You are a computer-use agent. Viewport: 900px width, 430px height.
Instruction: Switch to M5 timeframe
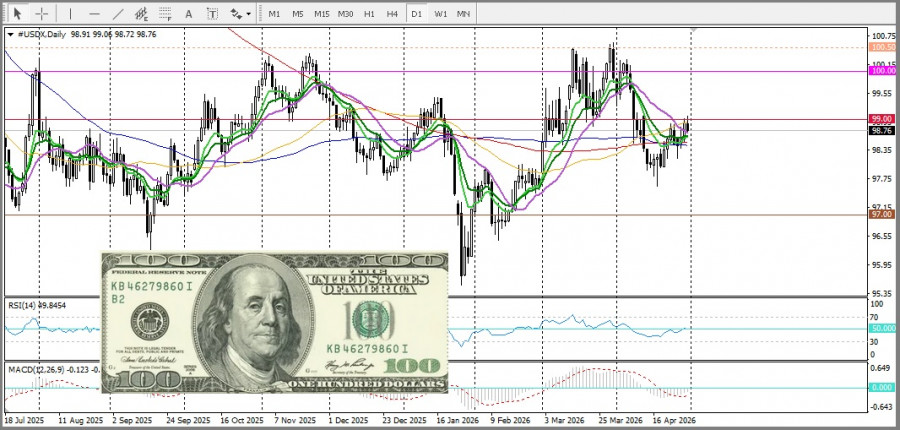pos(297,13)
